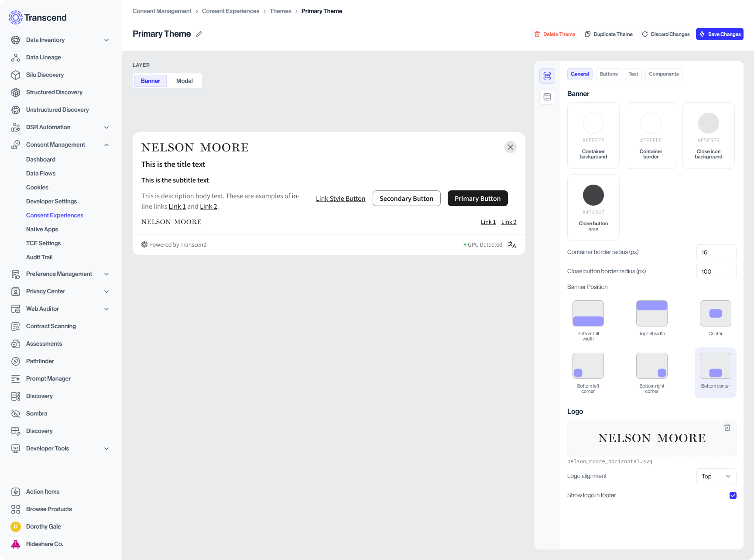Click the Data Lineage icon
The image size is (754, 560).
[16, 58]
